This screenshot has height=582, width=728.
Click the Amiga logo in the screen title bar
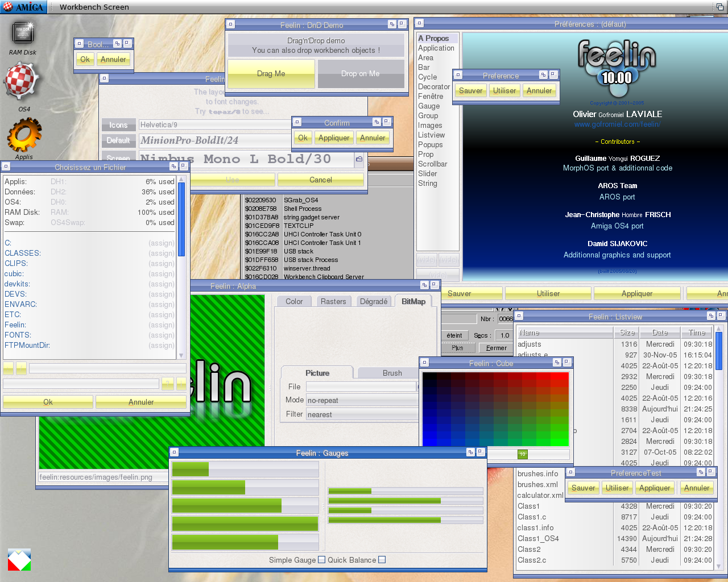(23, 7)
